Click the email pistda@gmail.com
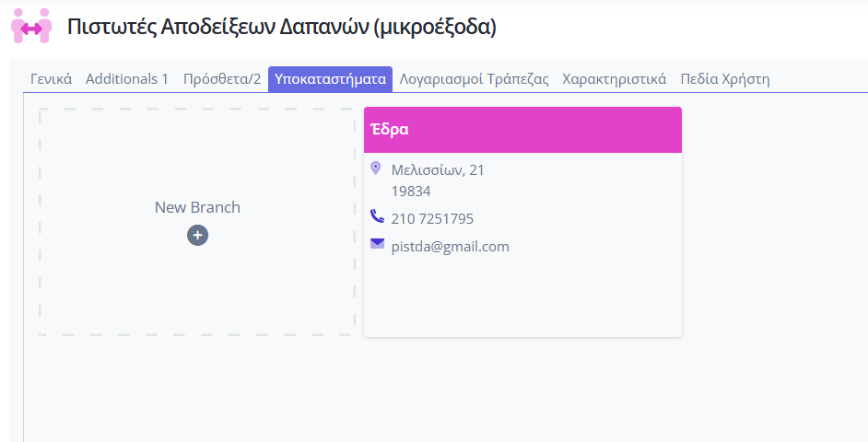 (x=450, y=247)
